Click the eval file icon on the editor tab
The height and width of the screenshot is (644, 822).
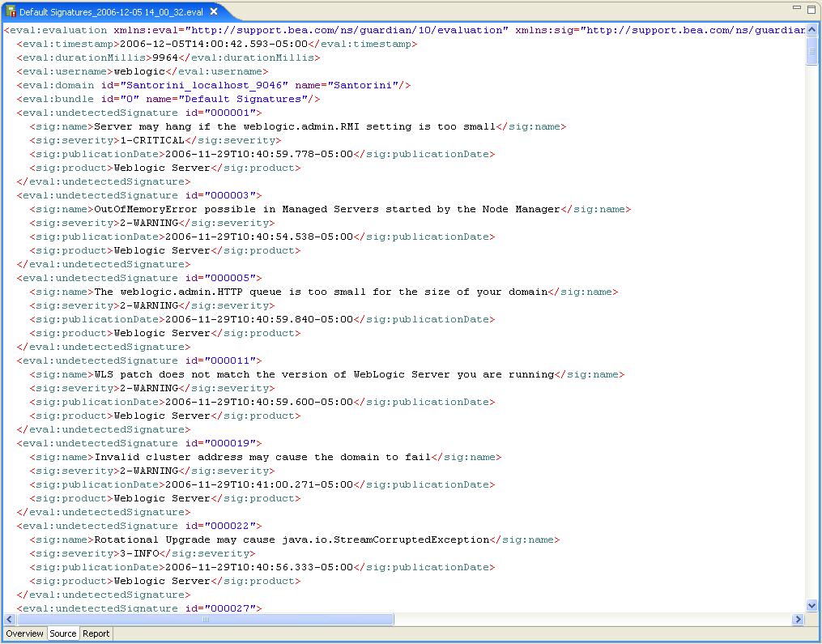click(x=10, y=11)
